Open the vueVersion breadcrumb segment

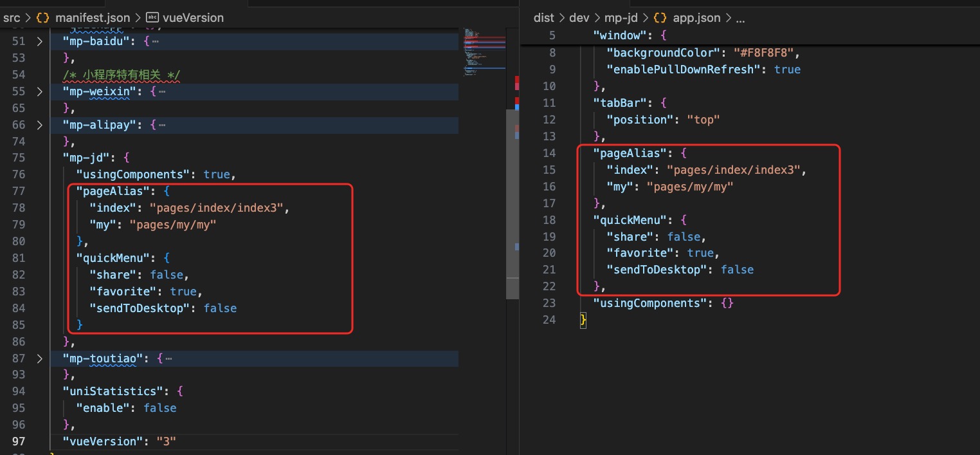pos(194,18)
